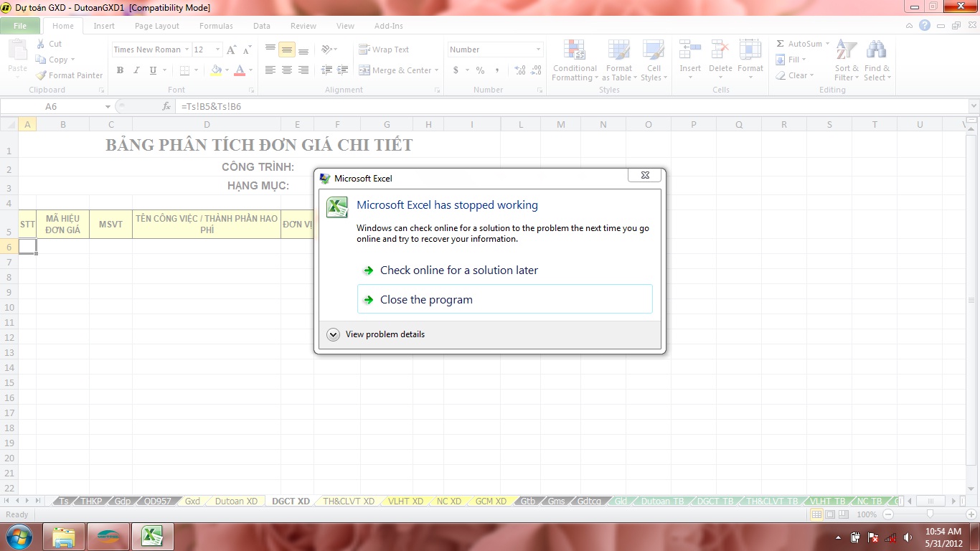Click Decrease Decimal icon

tap(535, 70)
